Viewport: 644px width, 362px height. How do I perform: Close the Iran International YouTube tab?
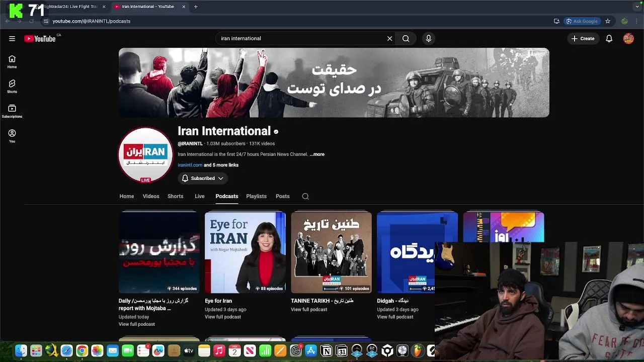[x=184, y=7]
